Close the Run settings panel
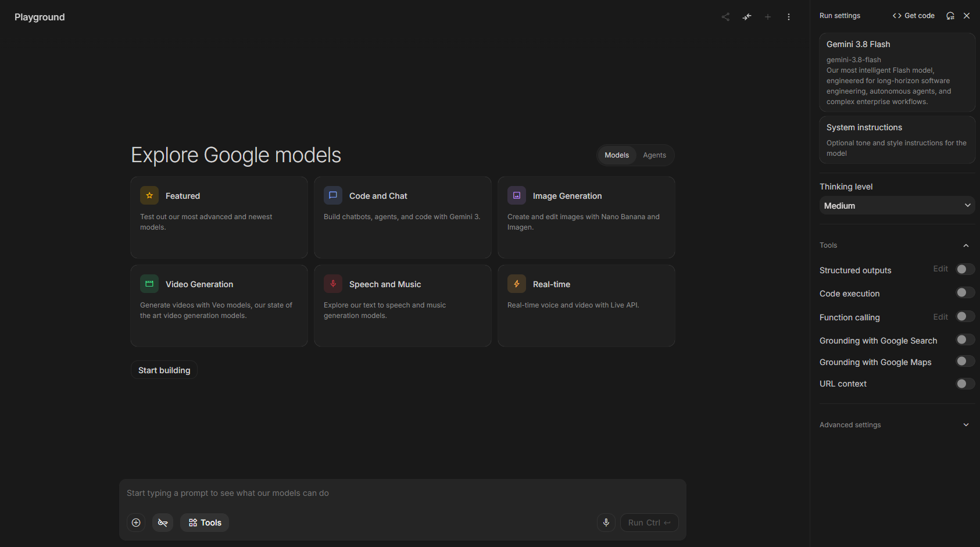Viewport: 980px width, 547px height. pos(967,16)
